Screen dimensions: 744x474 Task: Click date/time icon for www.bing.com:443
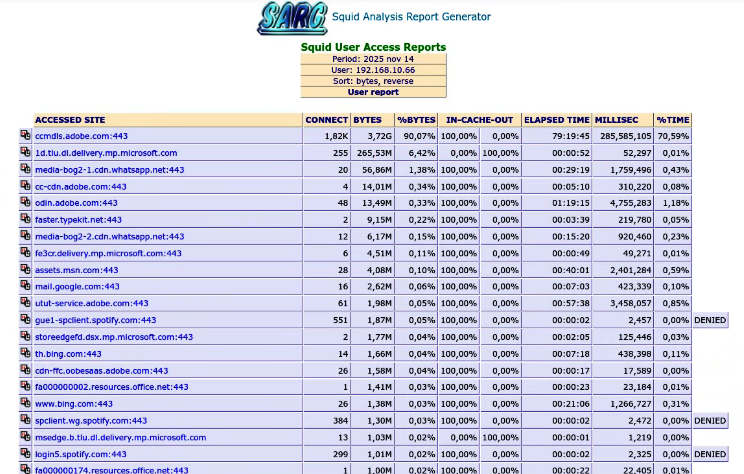pyautogui.click(x=25, y=403)
